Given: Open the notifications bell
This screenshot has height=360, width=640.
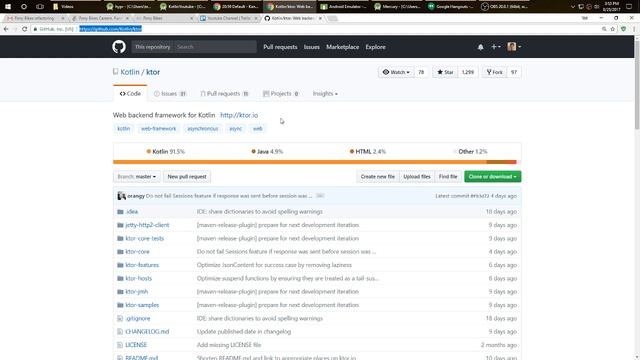Looking at the screenshot, I should 480,47.
